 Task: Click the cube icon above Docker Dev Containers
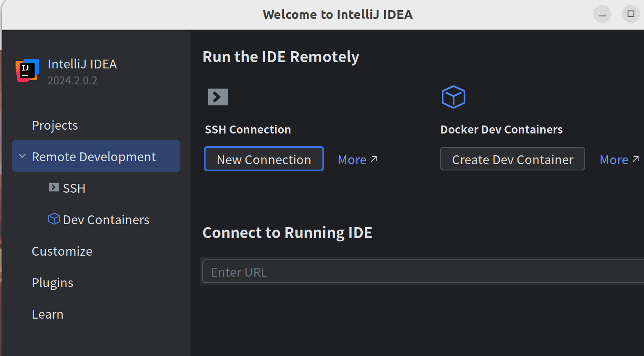(x=453, y=97)
